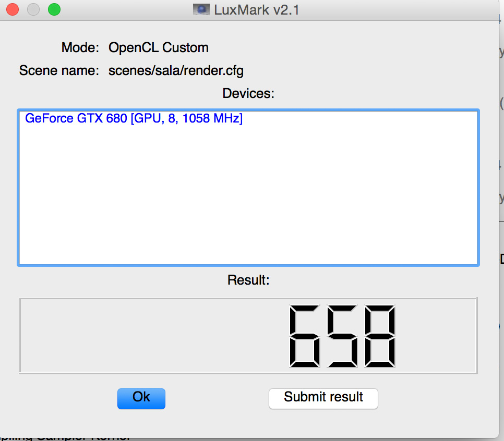Submit the benchmark result
504x441 pixels.
323,398
